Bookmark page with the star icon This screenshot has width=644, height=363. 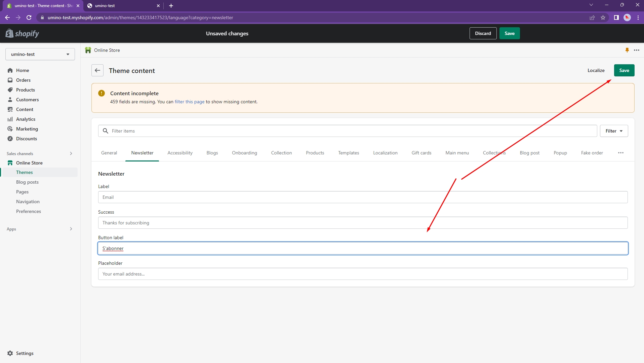pos(603,17)
